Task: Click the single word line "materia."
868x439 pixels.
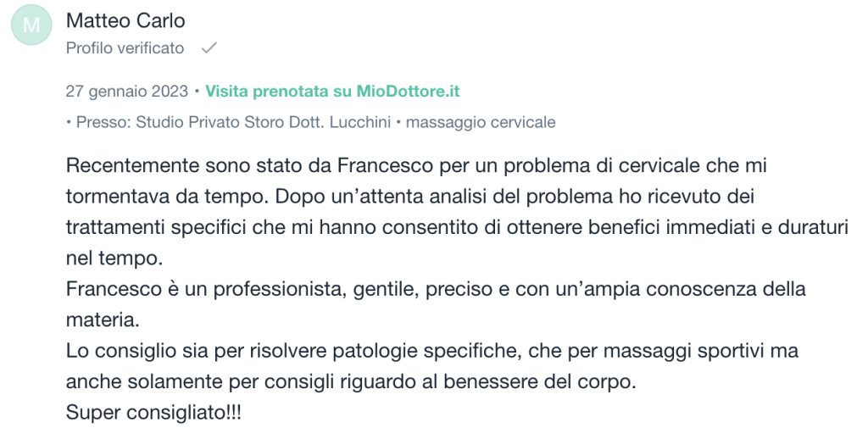Action: [x=100, y=320]
